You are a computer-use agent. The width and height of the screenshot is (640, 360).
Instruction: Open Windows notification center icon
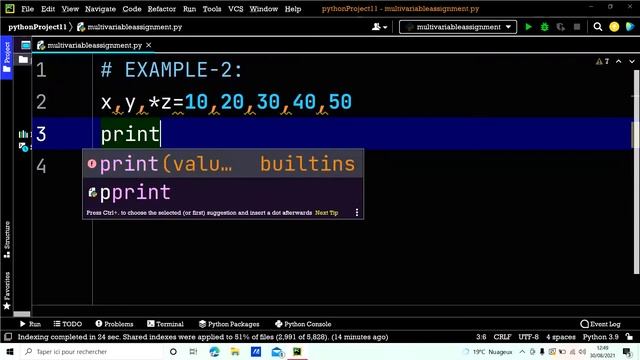tap(627, 351)
